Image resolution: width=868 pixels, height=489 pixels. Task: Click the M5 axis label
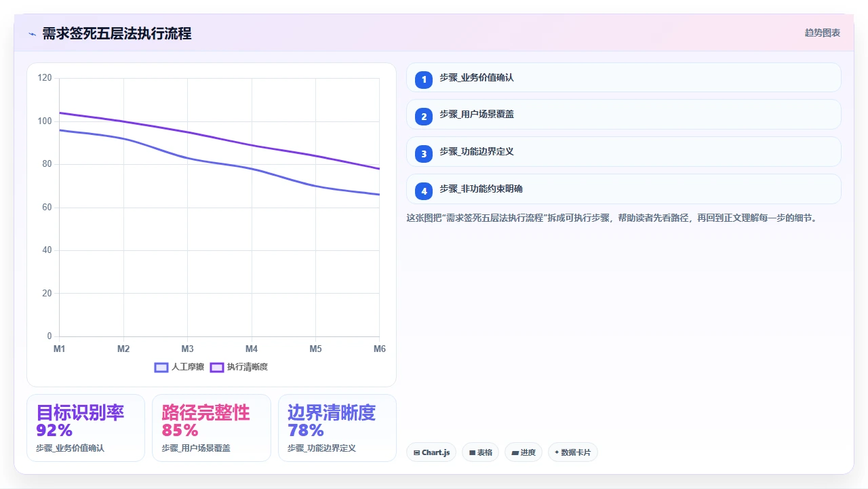pos(316,349)
